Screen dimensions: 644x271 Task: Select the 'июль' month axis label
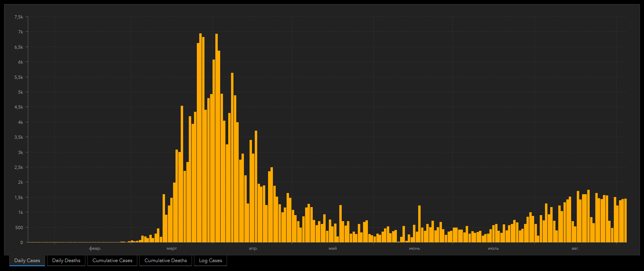[493, 248]
